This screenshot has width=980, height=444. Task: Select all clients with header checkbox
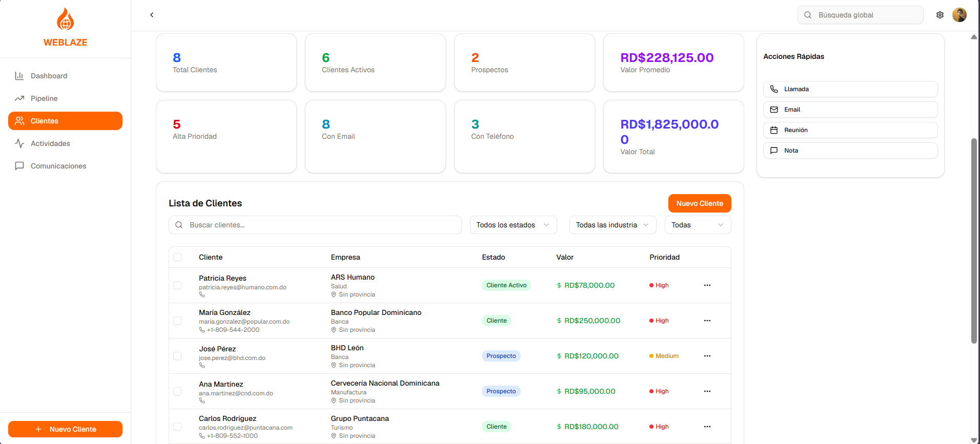[177, 257]
